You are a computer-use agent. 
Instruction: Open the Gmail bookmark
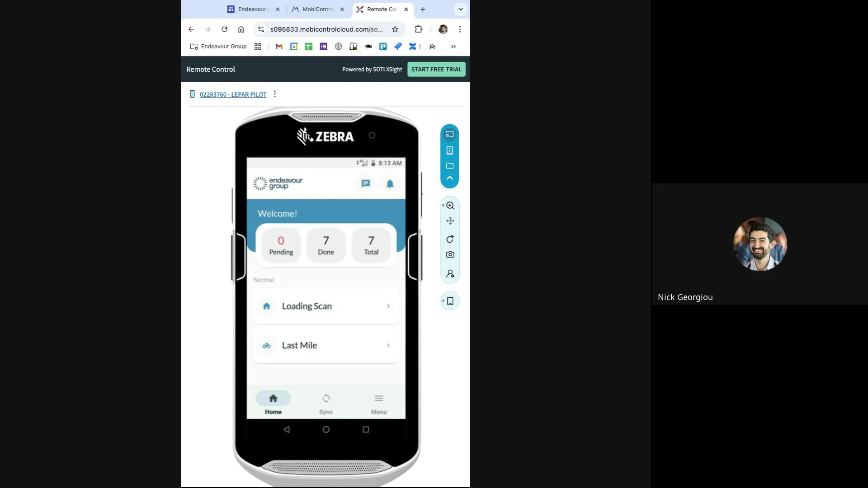click(x=279, y=47)
